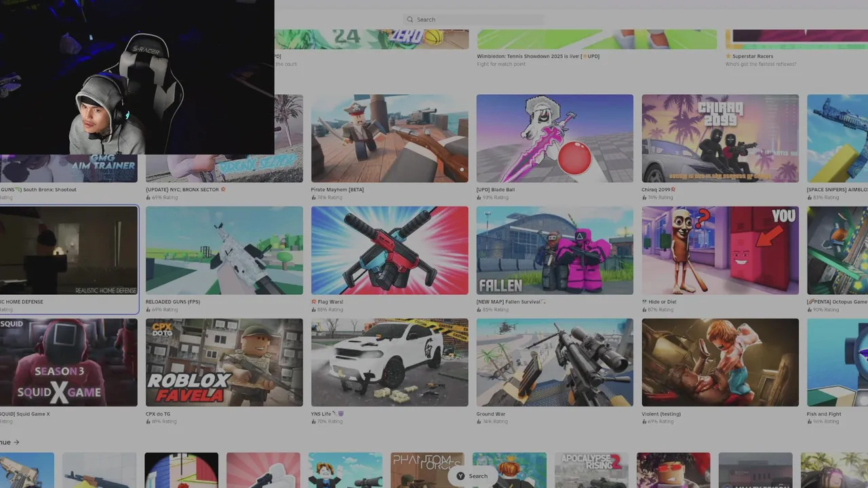Open the Pirate Mayhem [BETA] game thumbnail
Viewport: 868px width, 488px height.
389,138
